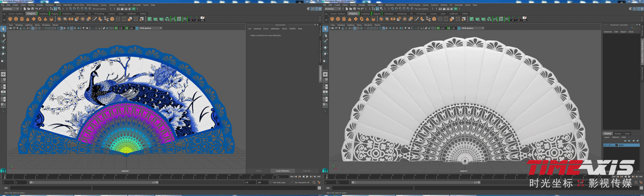Toggle snap to grids in left window
Screen dimensions: 644x196
tap(71, 9)
